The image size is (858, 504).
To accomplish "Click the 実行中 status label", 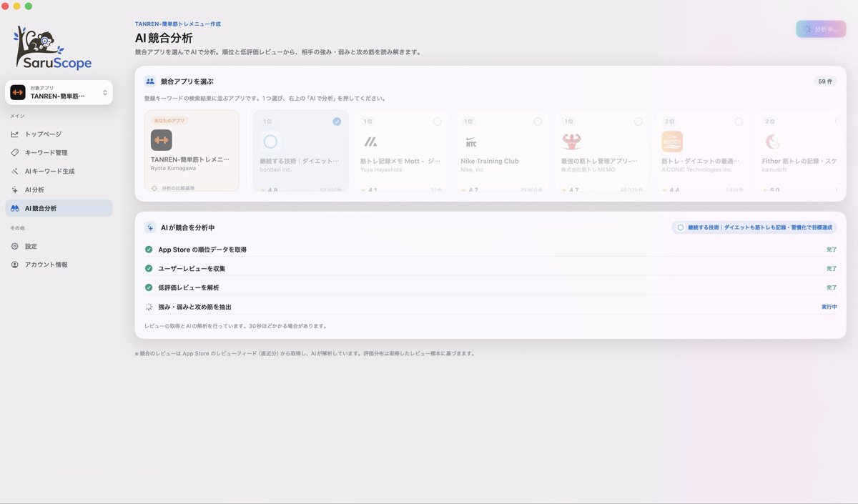I will (x=829, y=306).
